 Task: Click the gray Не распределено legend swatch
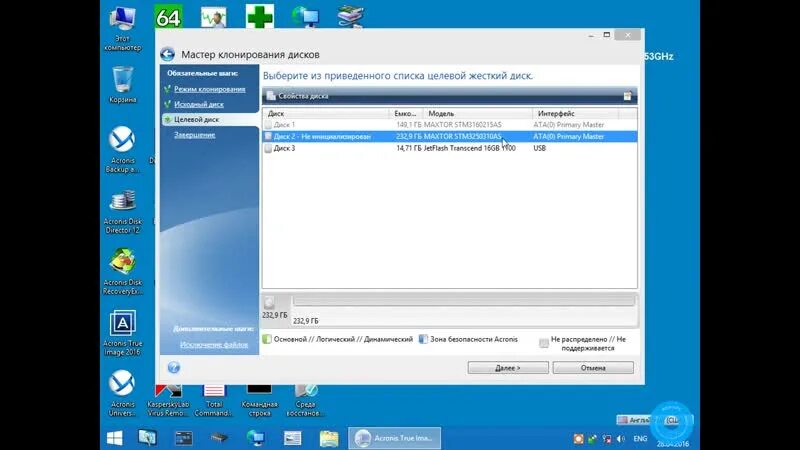click(544, 343)
